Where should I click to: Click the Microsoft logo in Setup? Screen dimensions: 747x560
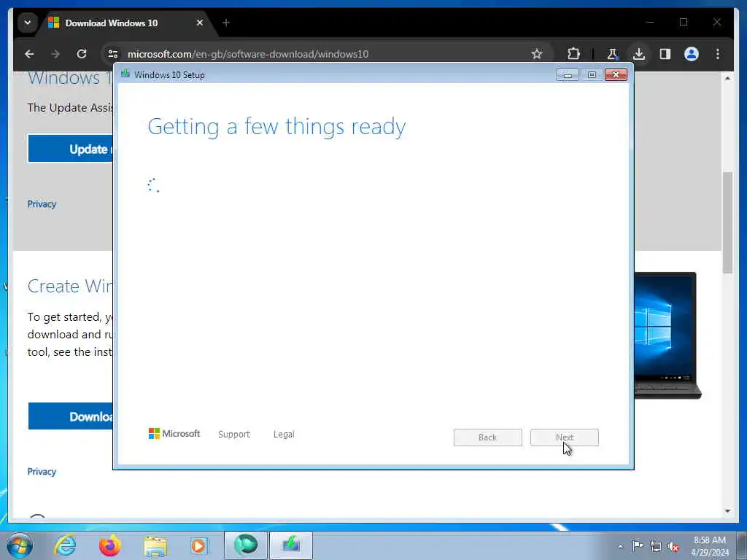174,433
